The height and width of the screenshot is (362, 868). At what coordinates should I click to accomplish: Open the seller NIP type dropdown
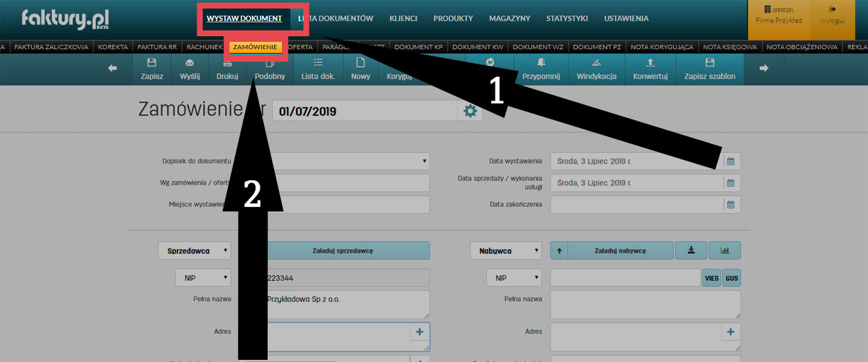pos(203,277)
